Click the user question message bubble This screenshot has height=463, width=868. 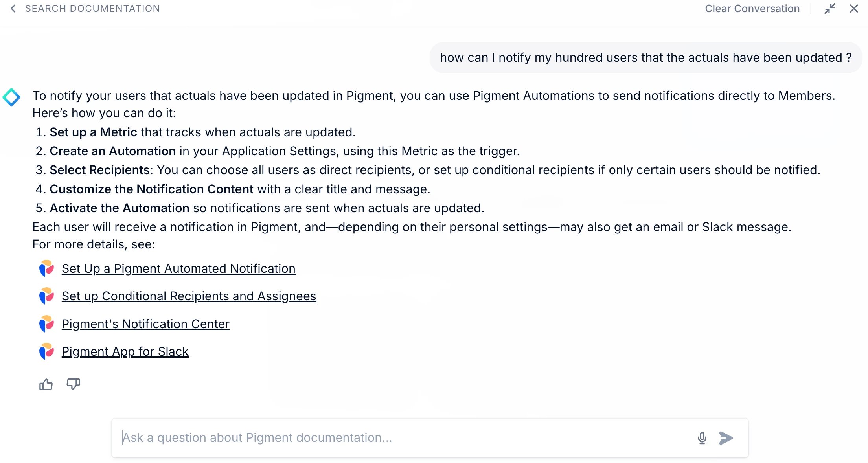[x=645, y=58]
